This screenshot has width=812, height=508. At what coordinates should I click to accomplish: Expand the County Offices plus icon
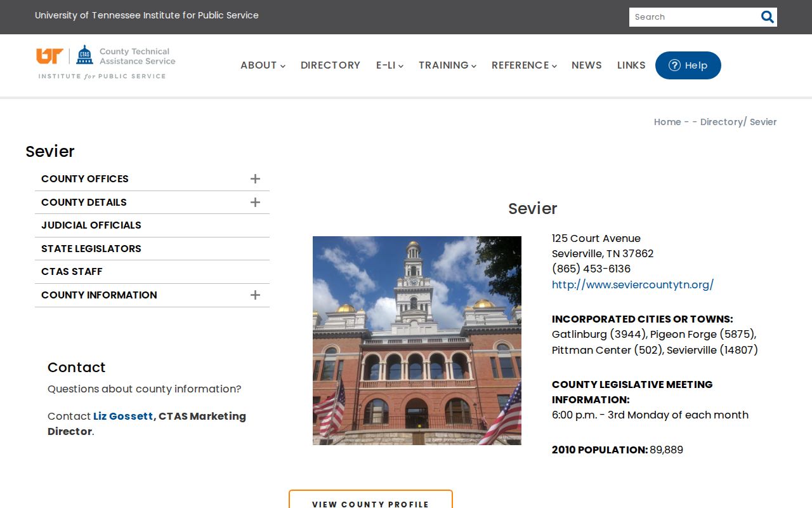point(255,179)
